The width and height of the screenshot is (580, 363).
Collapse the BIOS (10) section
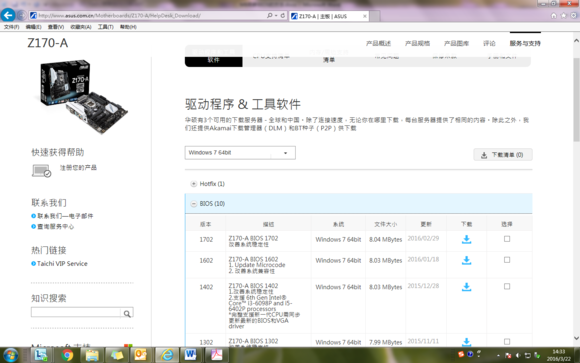point(193,204)
